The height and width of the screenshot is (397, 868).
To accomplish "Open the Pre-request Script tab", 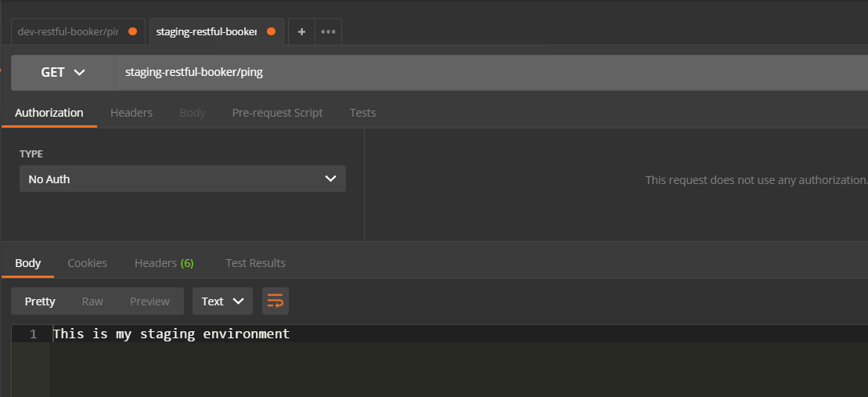I will coord(277,113).
